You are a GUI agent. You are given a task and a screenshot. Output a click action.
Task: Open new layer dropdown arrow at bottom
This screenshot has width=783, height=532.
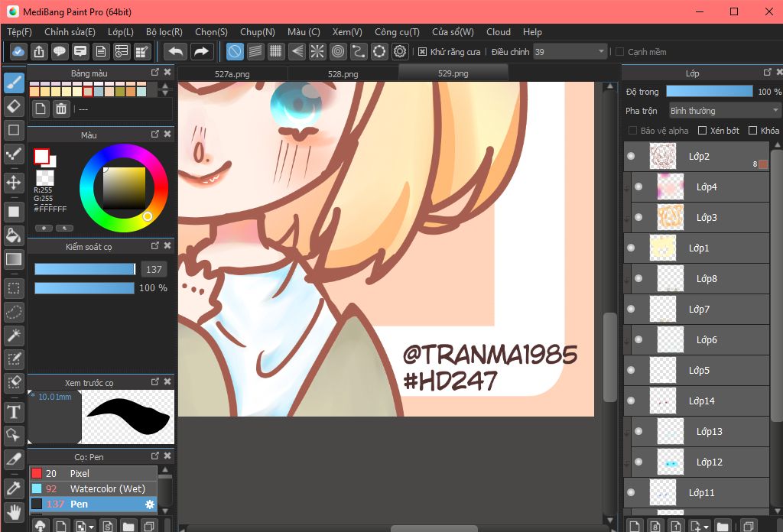click(706, 527)
